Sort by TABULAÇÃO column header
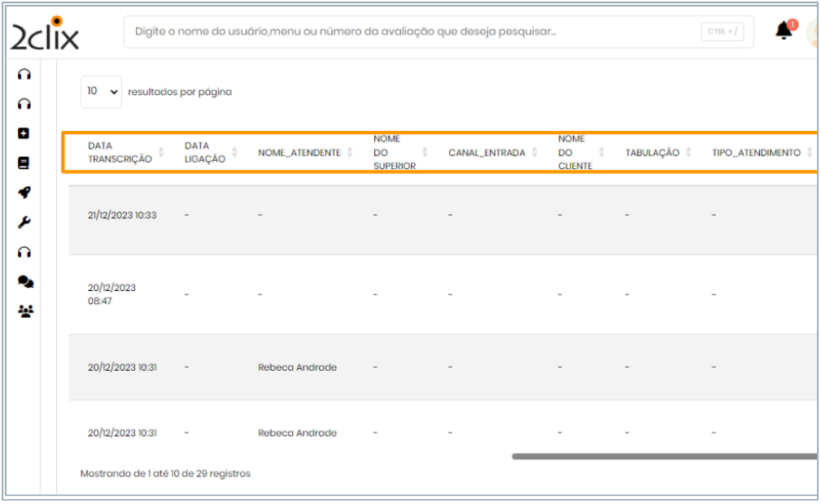The image size is (821, 504). pos(653,153)
